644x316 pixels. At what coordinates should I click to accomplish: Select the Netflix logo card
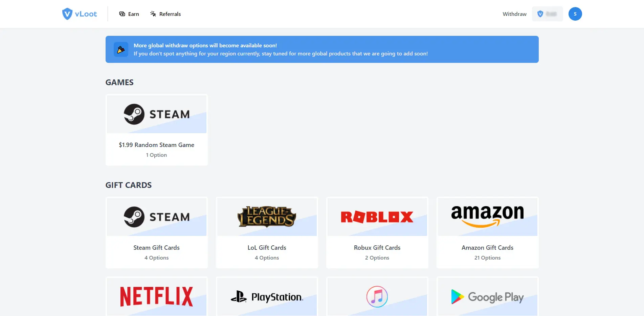157,296
